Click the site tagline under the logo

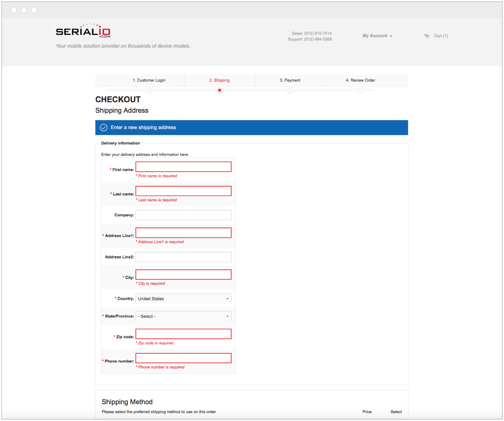tap(123, 46)
